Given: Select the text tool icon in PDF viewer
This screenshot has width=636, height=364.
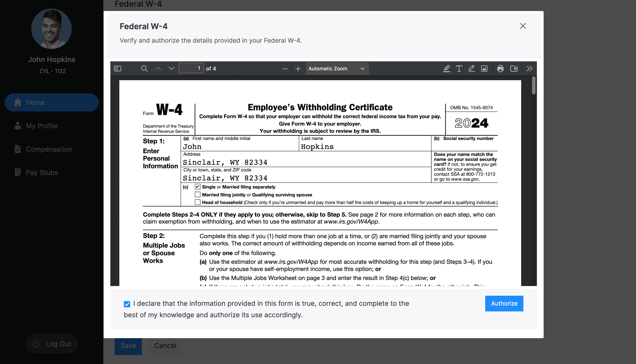Looking at the screenshot, I should coord(459,69).
